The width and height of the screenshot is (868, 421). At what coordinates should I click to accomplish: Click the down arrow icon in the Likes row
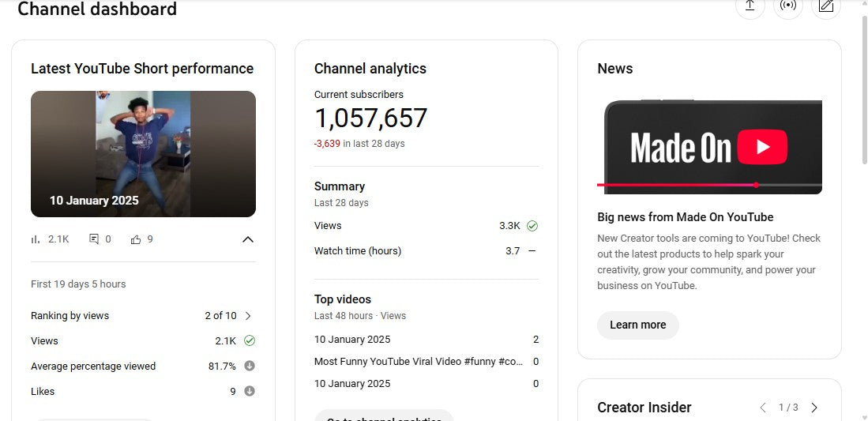coord(250,391)
